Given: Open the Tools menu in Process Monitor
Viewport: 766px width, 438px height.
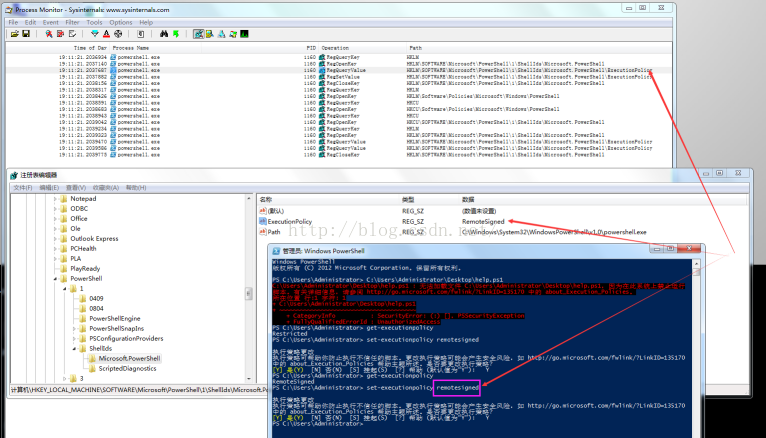Looking at the screenshot, I should pyautogui.click(x=94, y=22).
